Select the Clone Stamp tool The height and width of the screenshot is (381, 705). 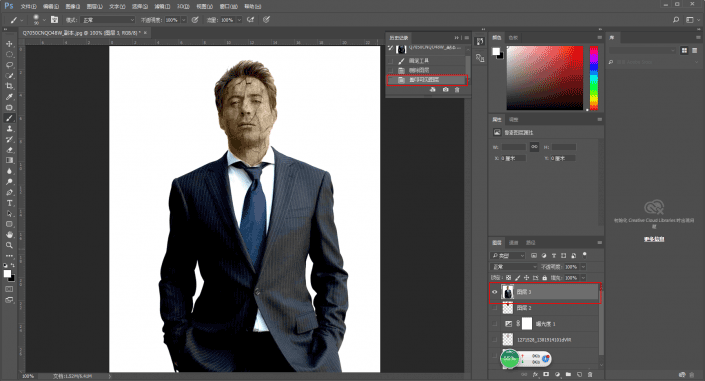click(x=9, y=129)
